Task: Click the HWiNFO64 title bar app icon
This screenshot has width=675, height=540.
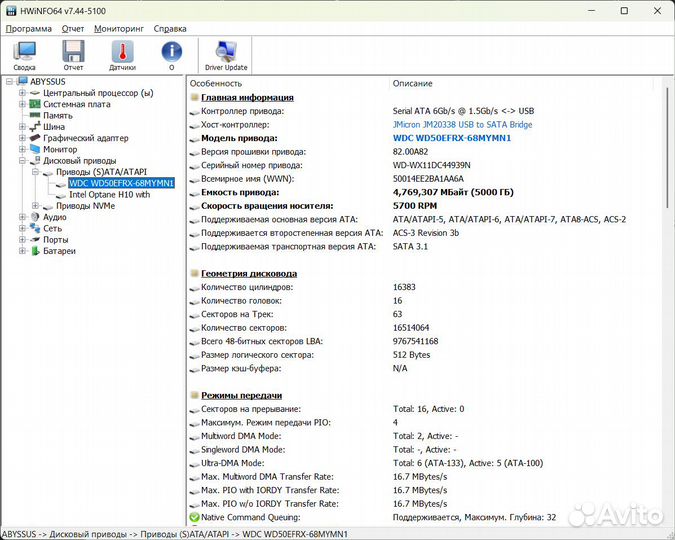Action: (11, 11)
